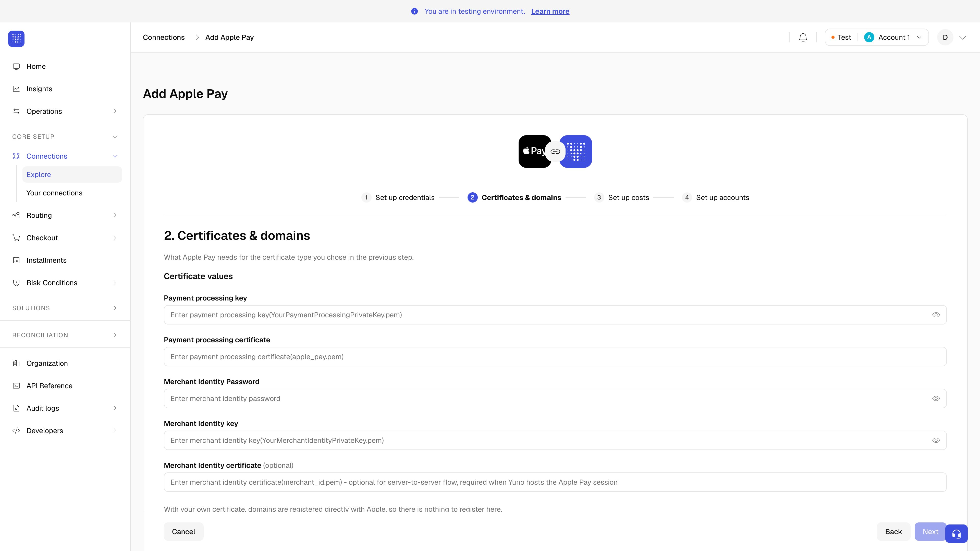Open Your connections in sidebar
The image size is (980, 551).
(x=54, y=193)
